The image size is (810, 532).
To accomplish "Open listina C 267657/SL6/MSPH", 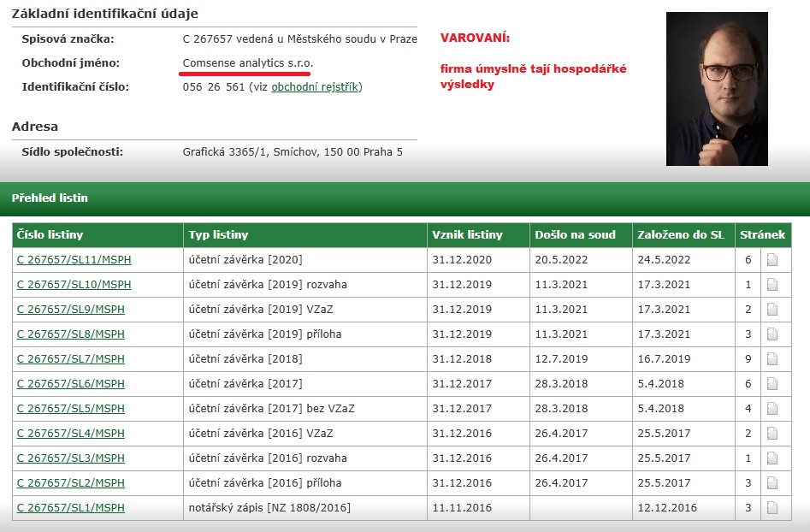I will 70,384.
